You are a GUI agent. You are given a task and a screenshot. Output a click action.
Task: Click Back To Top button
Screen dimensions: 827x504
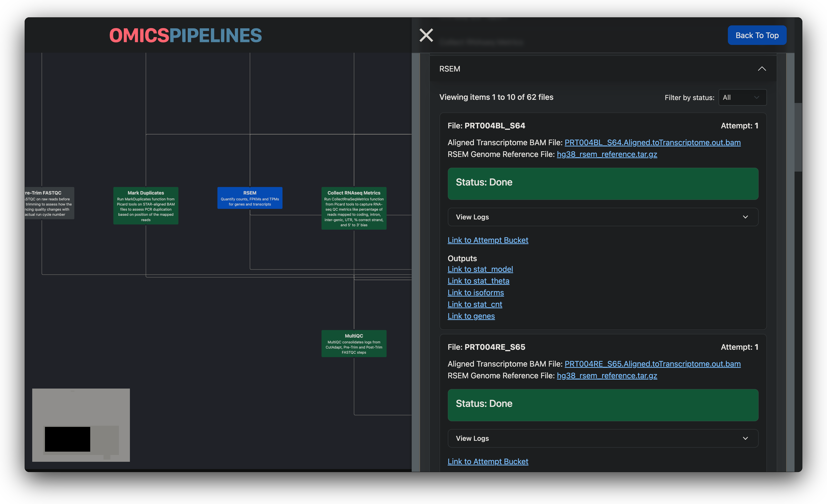tap(757, 35)
